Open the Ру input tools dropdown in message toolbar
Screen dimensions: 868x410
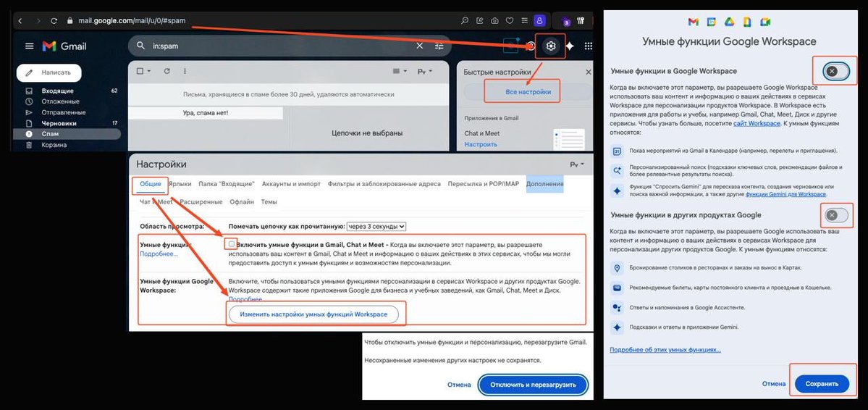coord(425,71)
